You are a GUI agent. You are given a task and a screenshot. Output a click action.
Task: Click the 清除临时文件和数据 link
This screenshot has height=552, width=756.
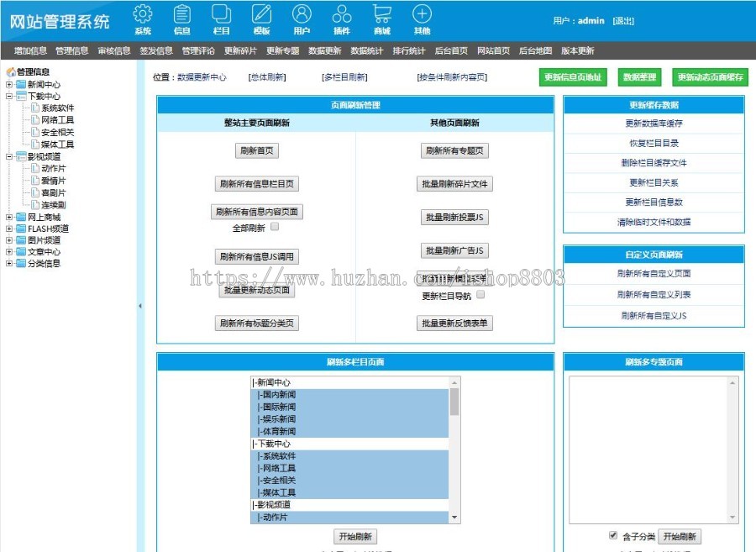pyautogui.click(x=654, y=222)
